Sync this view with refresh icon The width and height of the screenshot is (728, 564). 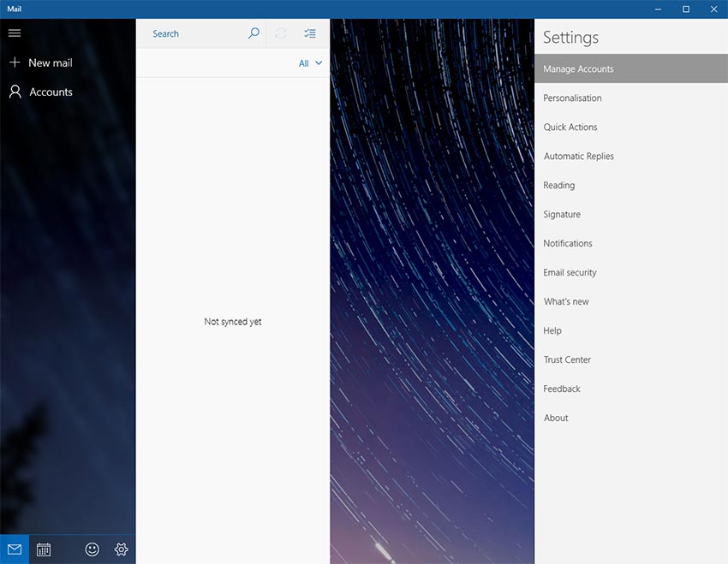tap(281, 33)
